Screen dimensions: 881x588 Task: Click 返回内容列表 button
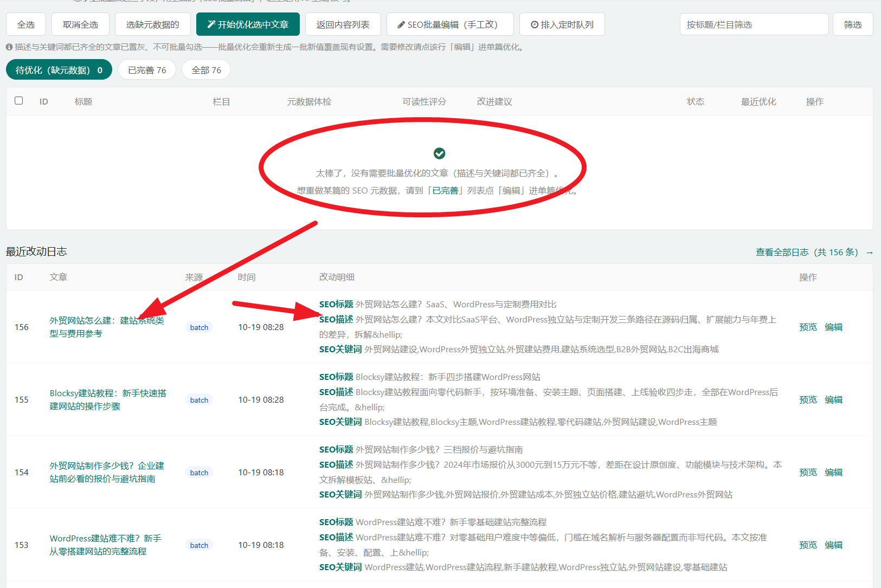(x=343, y=24)
